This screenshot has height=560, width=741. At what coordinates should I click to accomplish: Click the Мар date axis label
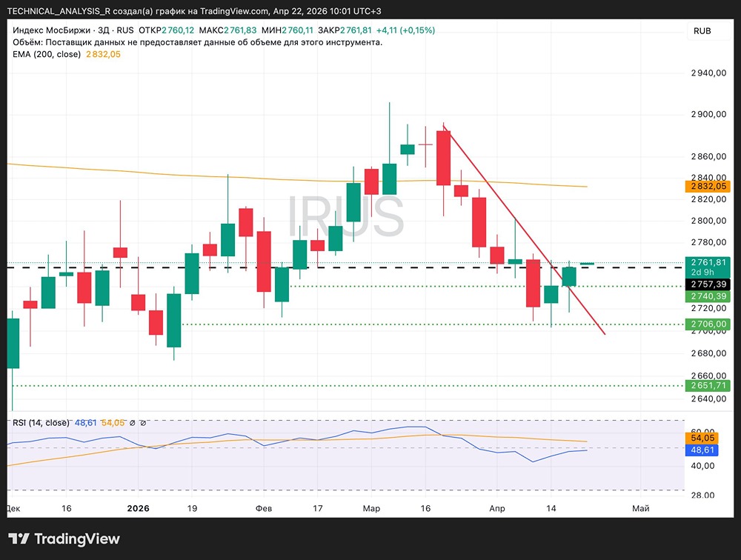371,508
